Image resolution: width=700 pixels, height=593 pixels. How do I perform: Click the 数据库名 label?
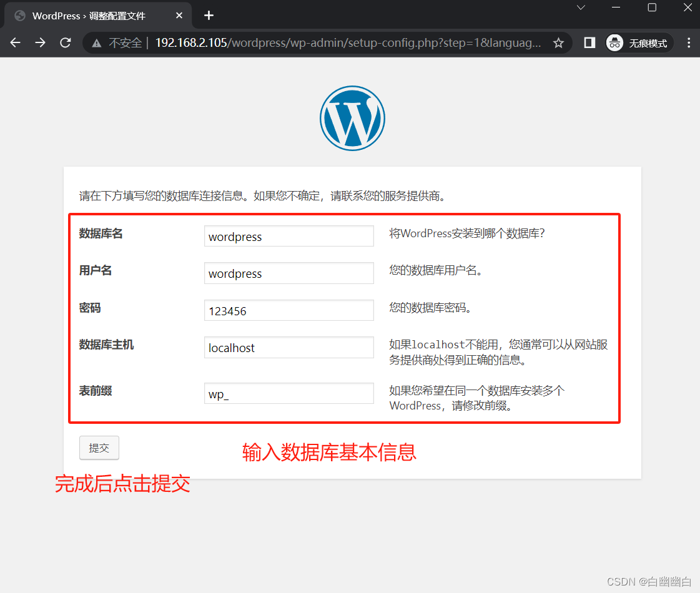coord(101,233)
